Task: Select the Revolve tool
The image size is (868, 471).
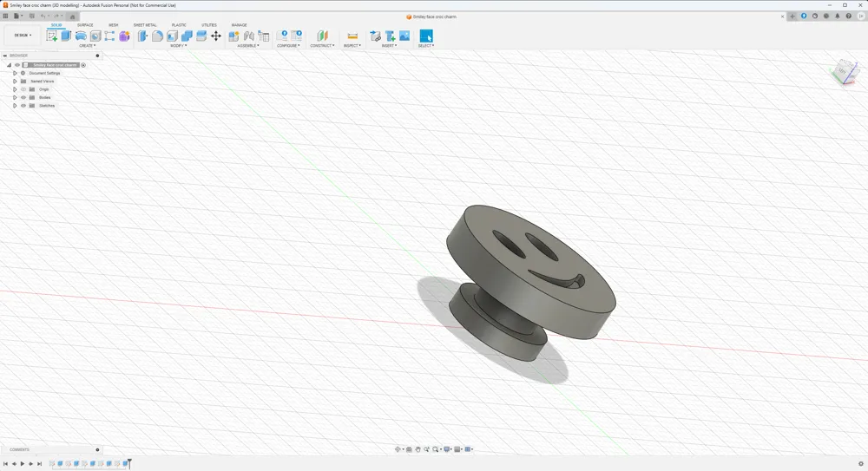Action: click(x=81, y=36)
